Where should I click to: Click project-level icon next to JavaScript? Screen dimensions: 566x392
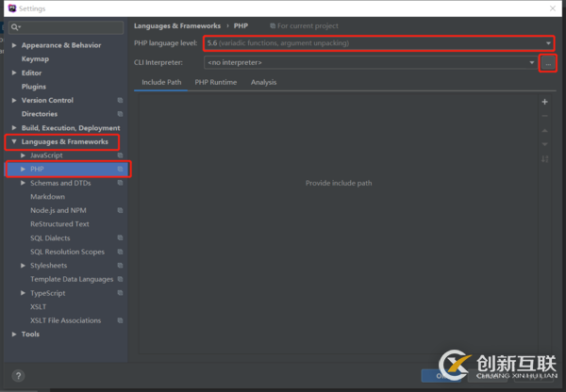(x=120, y=155)
